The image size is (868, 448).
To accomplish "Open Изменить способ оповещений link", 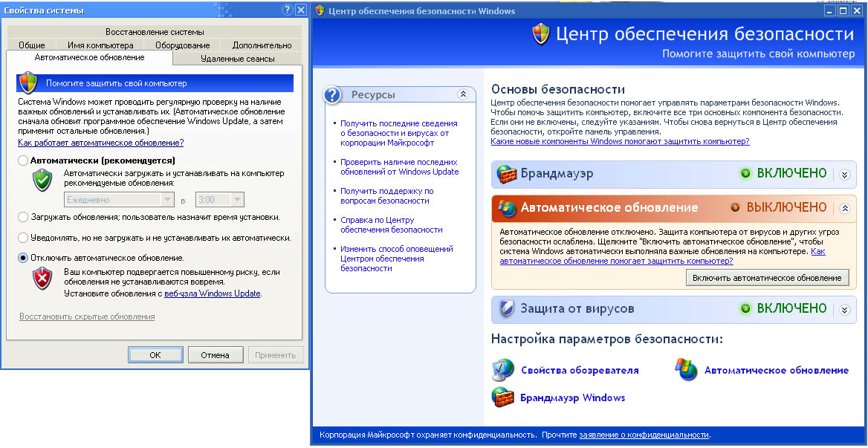I will 397,259.
